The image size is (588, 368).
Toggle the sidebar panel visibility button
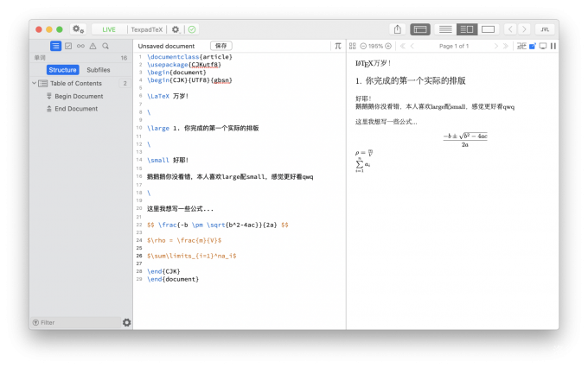pos(420,29)
